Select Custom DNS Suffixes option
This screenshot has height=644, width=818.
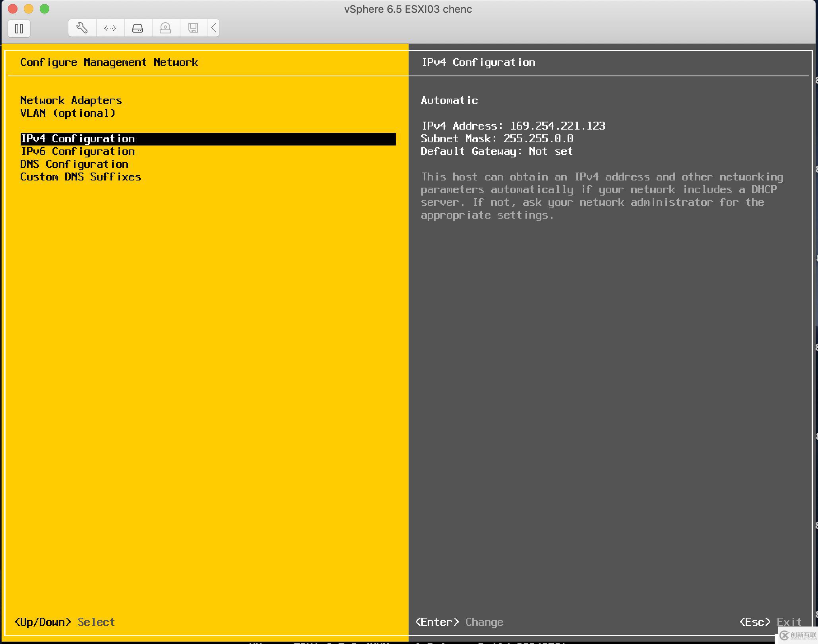tap(80, 177)
